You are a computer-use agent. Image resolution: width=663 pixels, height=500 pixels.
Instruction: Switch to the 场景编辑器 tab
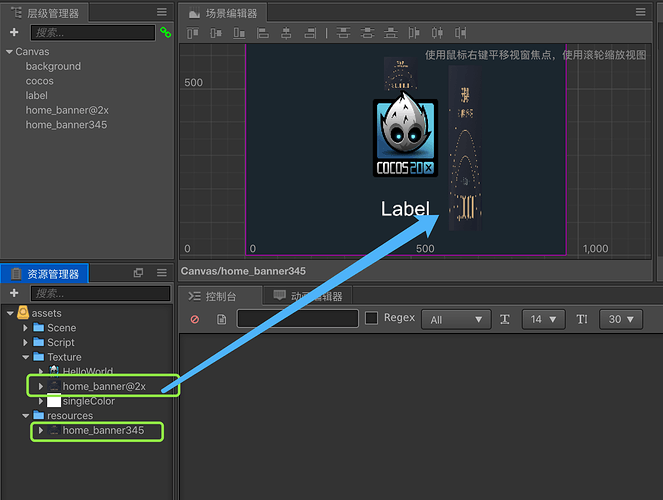pyautogui.click(x=223, y=13)
